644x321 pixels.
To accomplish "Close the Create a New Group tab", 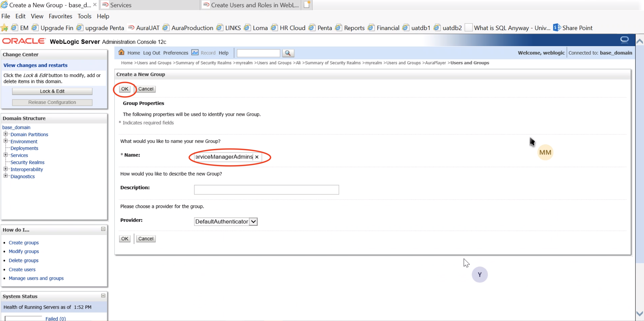I will [x=95, y=5].
